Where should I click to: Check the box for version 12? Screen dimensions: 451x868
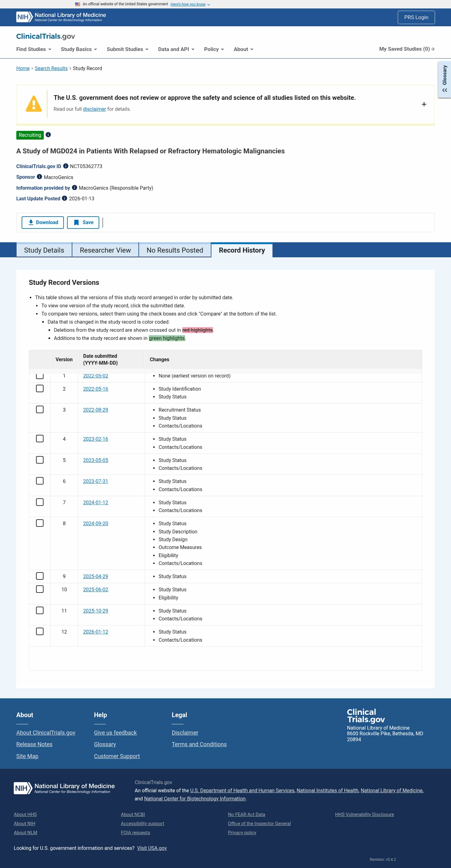pos(40,631)
